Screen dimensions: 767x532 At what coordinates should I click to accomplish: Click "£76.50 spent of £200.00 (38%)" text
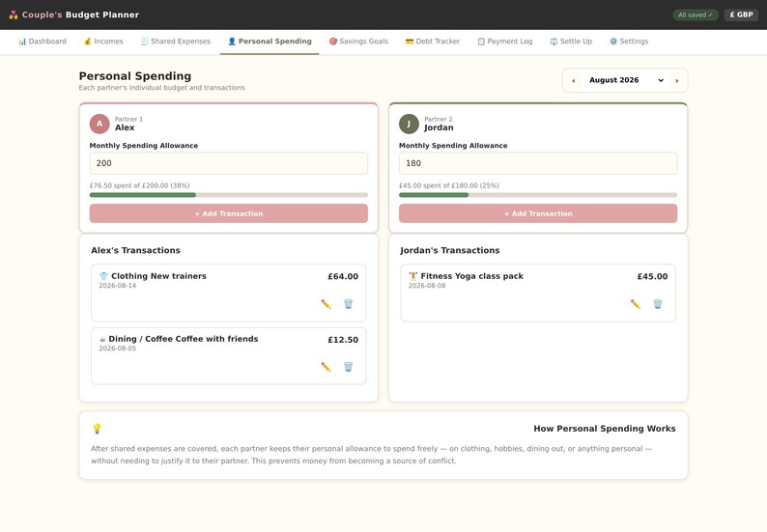[x=139, y=185]
